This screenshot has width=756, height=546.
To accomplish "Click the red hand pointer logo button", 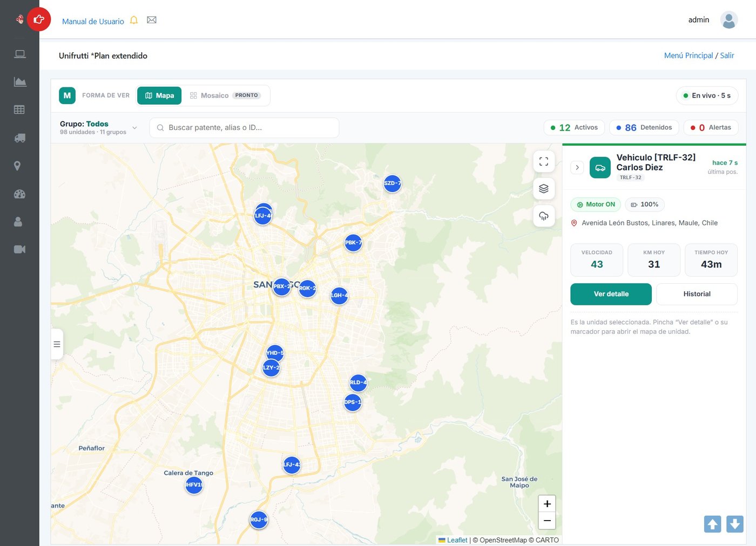I will (x=39, y=19).
